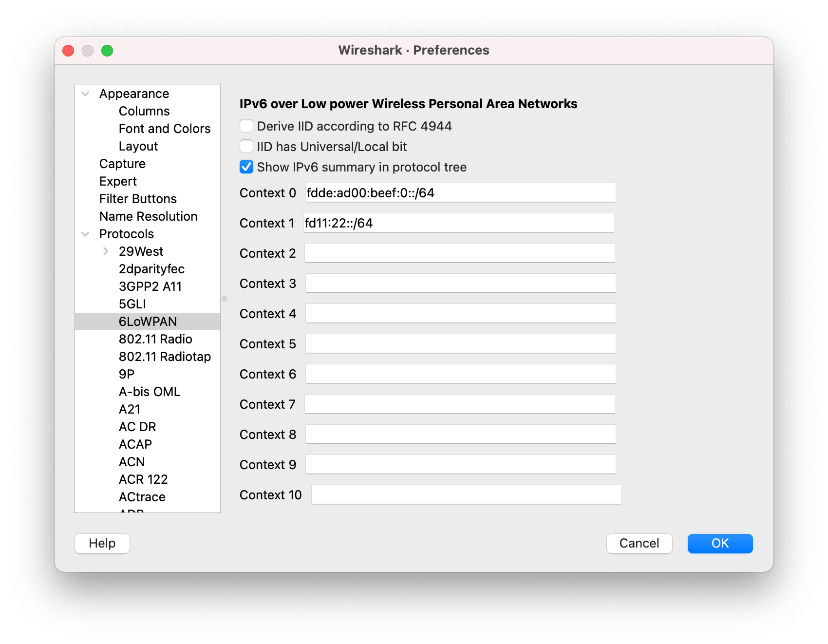
Task: Click the pane splitter handle dot
Action: pos(225,299)
